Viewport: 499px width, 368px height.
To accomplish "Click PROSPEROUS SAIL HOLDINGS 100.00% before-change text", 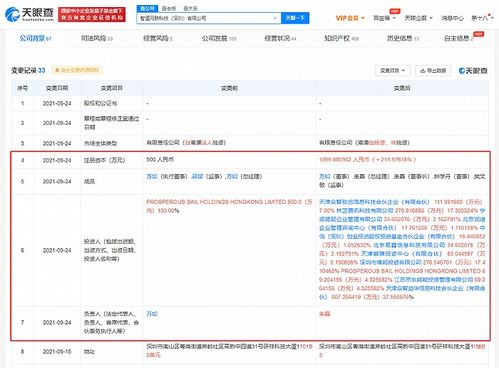I will tap(229, 206).
